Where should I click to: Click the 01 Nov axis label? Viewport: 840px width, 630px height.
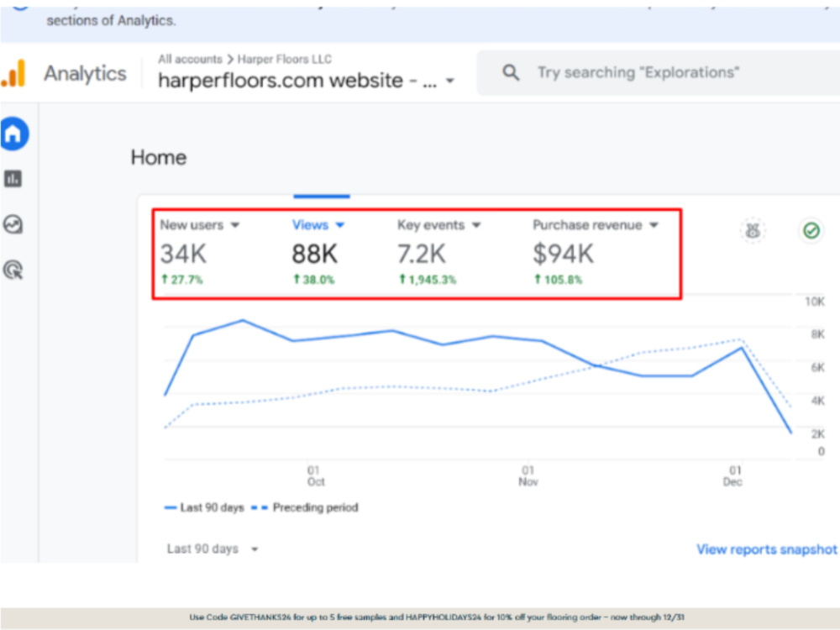[x=528, y=475]
